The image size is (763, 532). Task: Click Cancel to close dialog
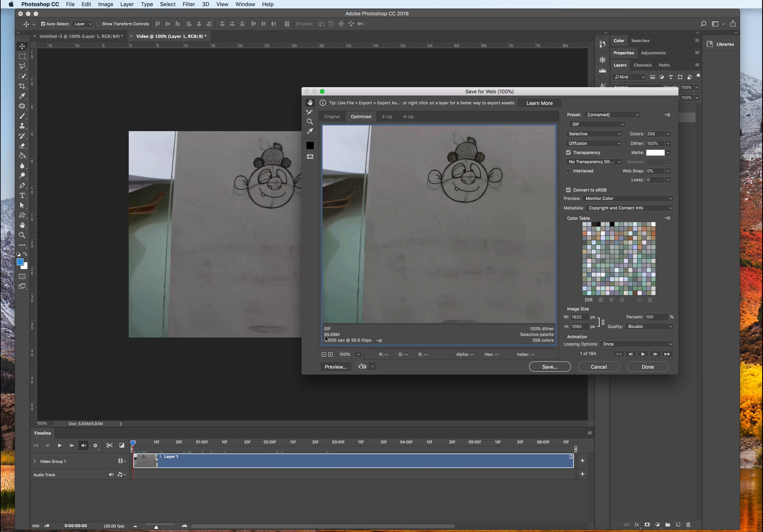598,366
